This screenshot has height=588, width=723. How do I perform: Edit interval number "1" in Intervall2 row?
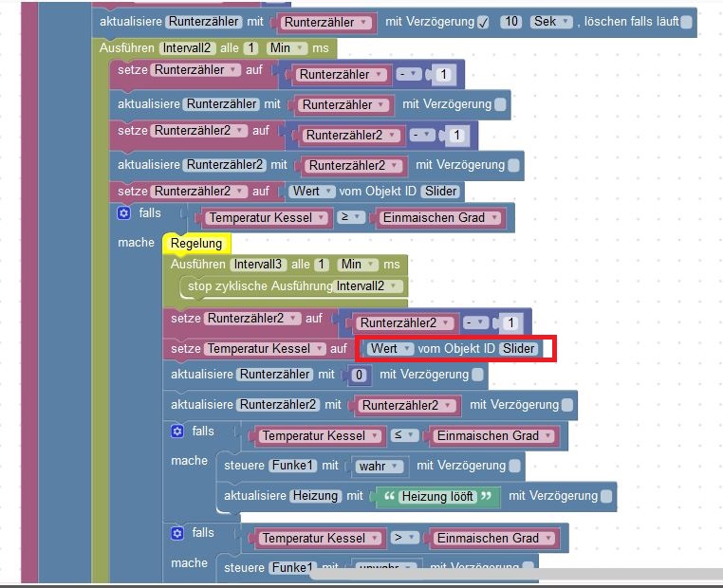coord(251,48)
